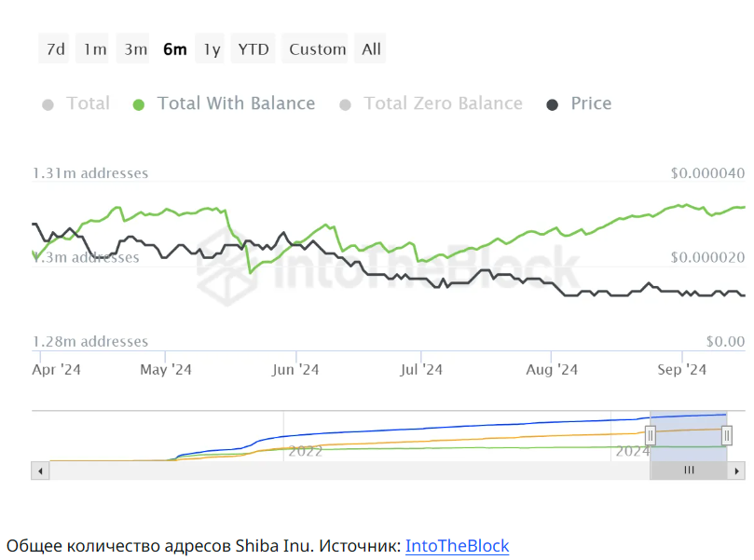Screen dimensions: 754x560
Task: Click the navigator scrollbar thumb
Action: click(689, 471)
